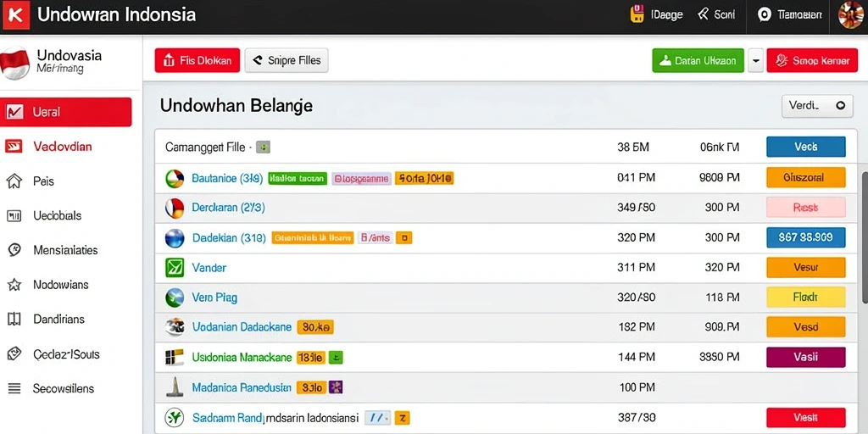Image resolution: width=868 pixels, height=434 pixels.
Task: Select Ueral in the sidebar
Action: (x=66, y=112)
